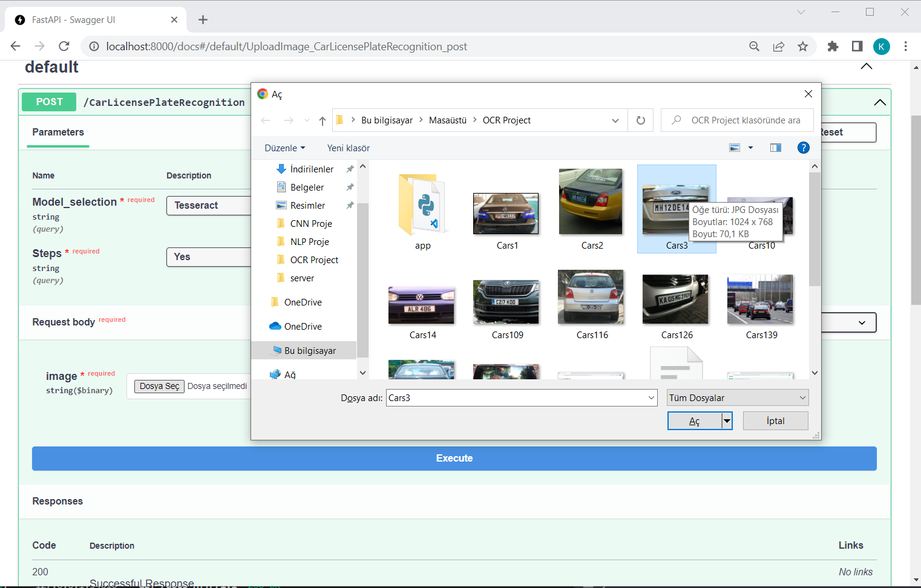Image resolution: width=921 pixels, height=588 pixels.
Task: Click the up-one-level arrow icon
Action: [322, 120]
